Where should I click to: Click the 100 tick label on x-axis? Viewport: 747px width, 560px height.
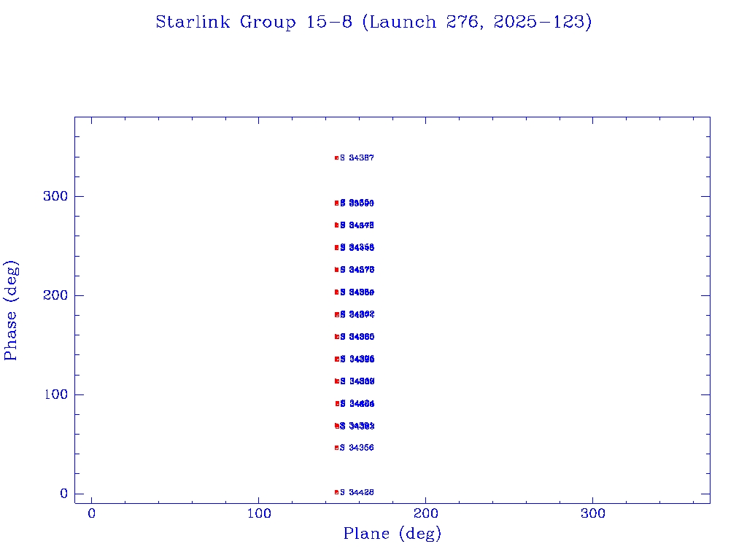tap(259, 514)
